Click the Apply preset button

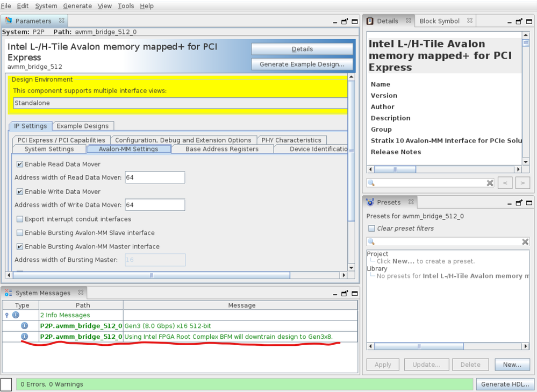click(x=383, y=365)
